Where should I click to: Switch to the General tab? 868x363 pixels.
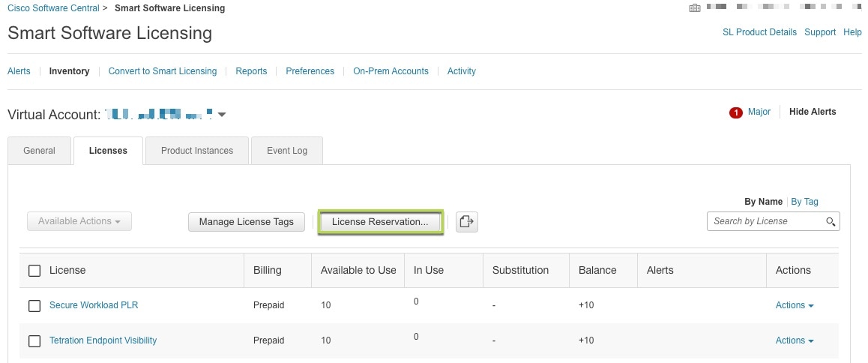point(39,151)
